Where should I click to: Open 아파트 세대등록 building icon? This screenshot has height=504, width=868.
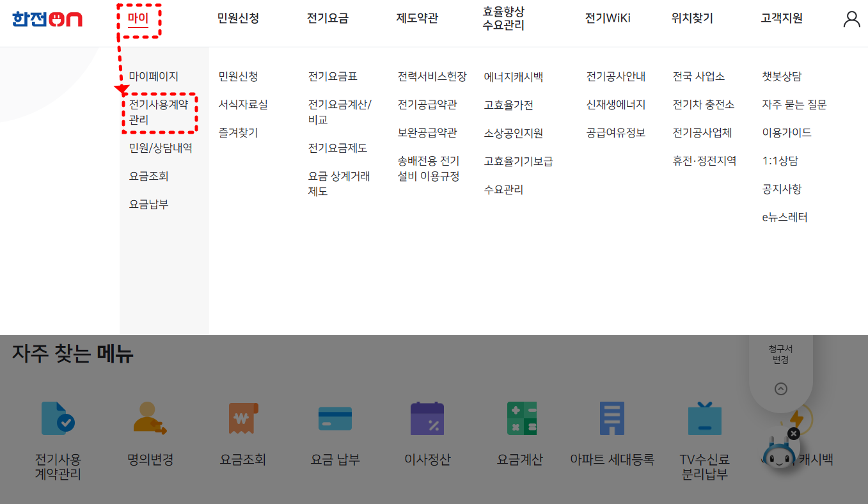tap(612, 418)
